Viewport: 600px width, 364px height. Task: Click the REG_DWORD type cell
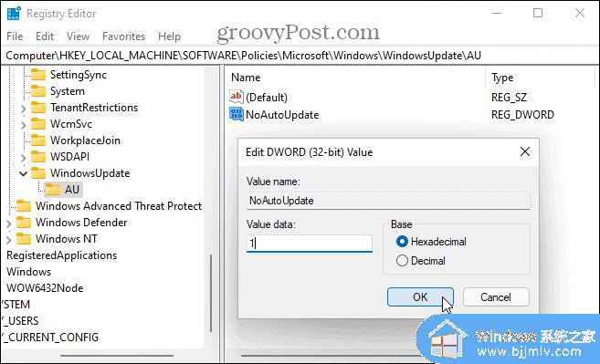coord(522,115)
